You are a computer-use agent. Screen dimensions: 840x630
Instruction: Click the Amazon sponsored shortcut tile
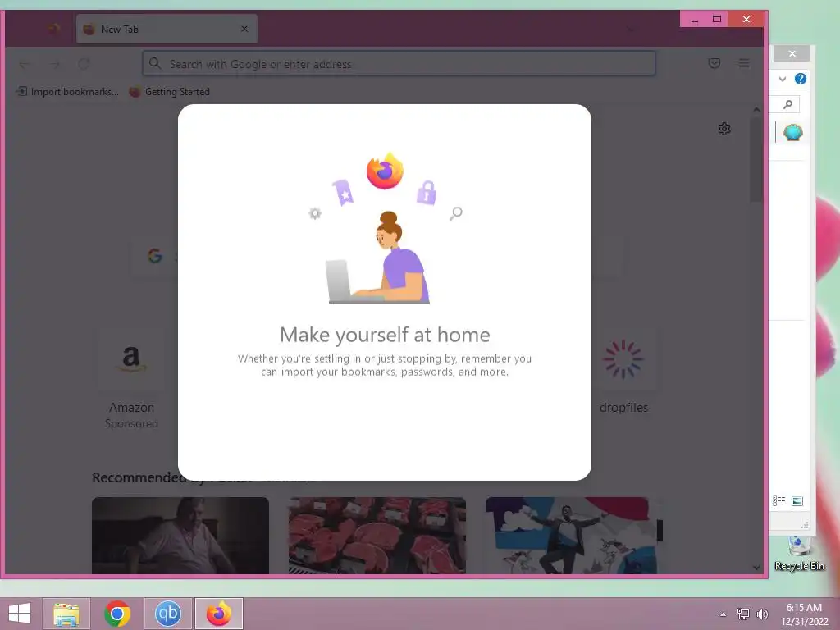coord(131,379)
